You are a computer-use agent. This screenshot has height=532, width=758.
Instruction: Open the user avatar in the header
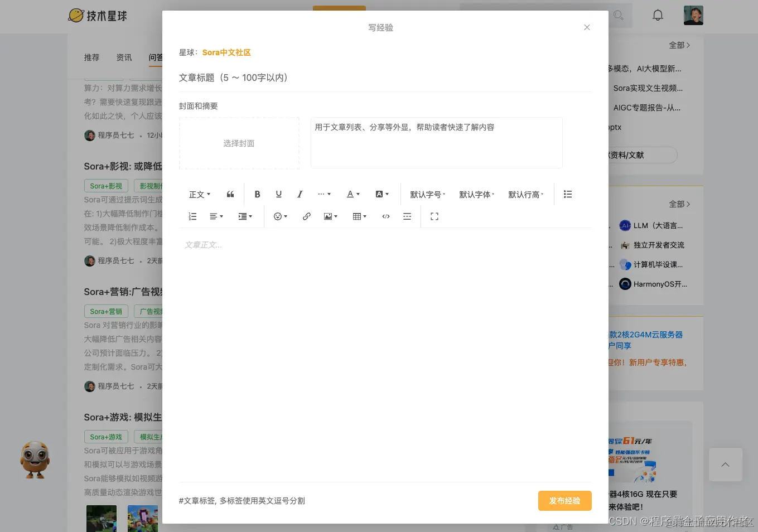pyautogui.click(x=693, y=16)
